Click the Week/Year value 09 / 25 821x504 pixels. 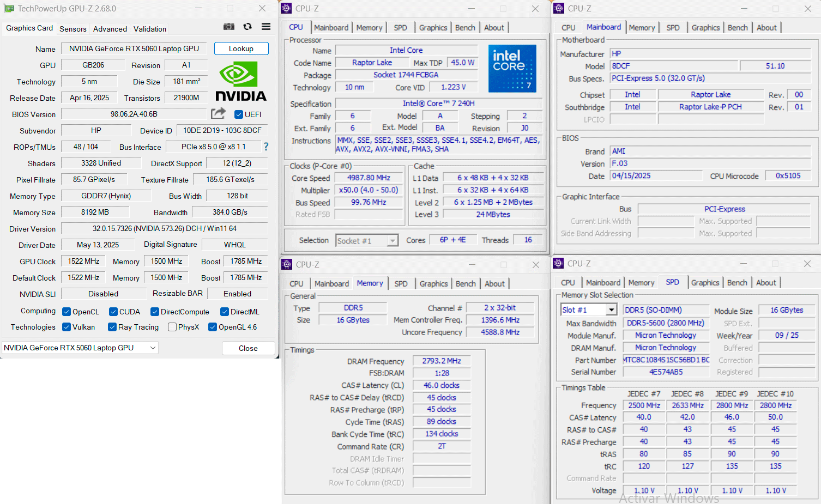pos(787,336)
